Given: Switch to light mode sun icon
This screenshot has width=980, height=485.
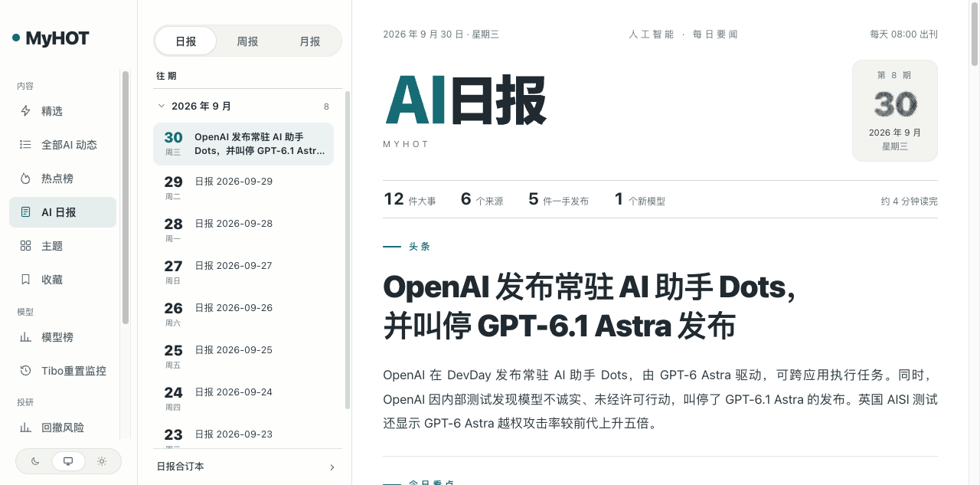Looking at the screenshot, I should click(x=101, y=461).
